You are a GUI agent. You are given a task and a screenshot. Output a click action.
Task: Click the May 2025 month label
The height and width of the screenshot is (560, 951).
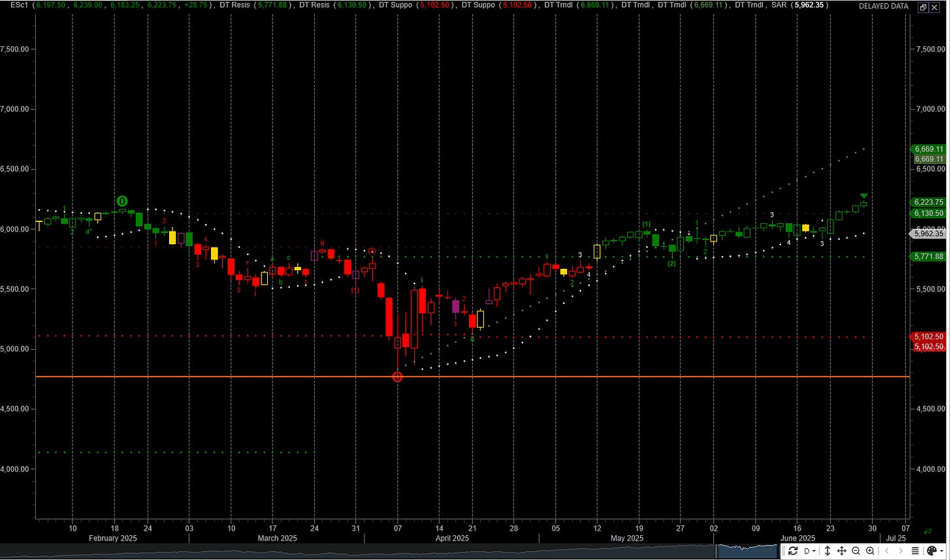(x=627, y=538)
